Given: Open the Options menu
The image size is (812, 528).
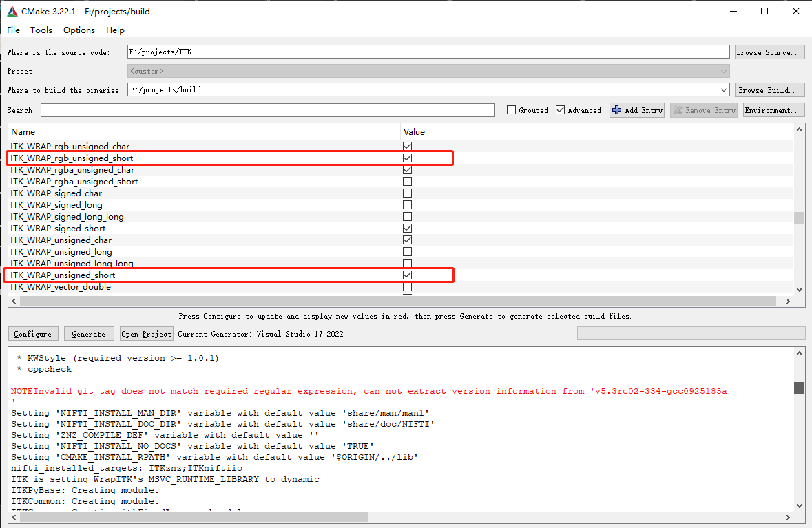Looking at the screenshot, I should pyautogui.click(x=79, y=30).
